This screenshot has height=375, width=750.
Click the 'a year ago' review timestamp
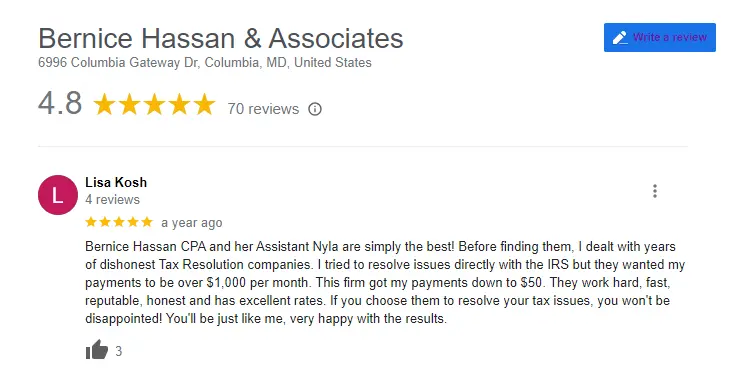click(192, 223)
